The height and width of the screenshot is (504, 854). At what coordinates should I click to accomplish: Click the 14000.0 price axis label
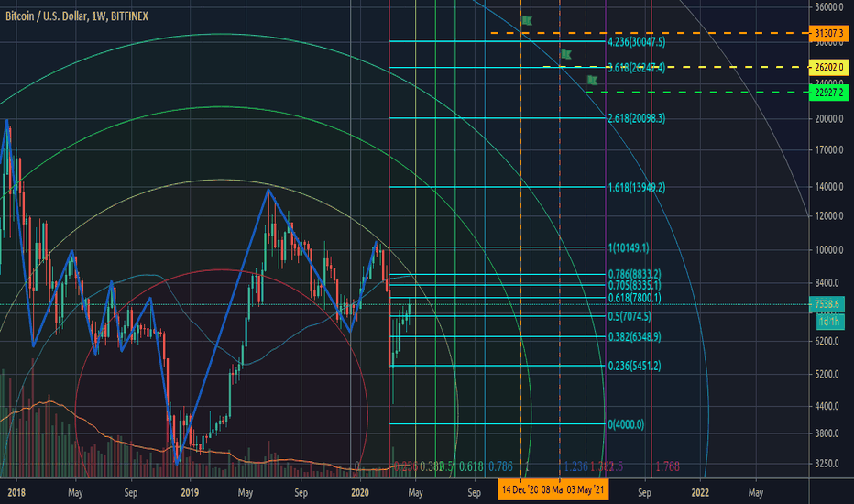pos(829,187)
